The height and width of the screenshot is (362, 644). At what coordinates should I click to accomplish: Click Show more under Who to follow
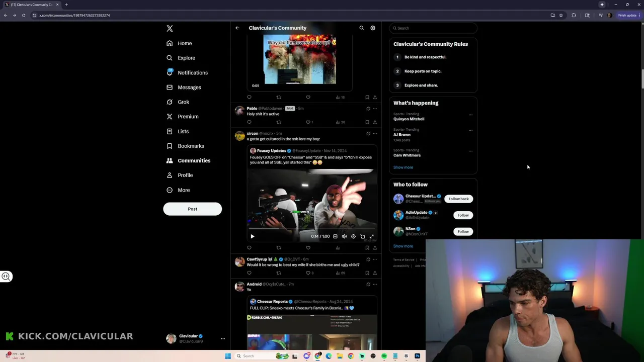click(403, 246)
